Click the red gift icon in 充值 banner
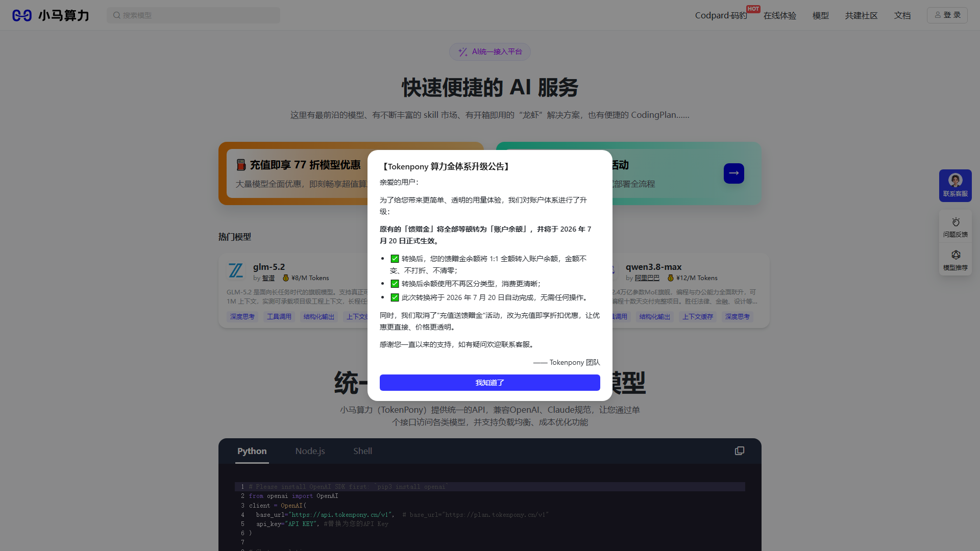The image size is (980, 551). click(x=241, y=165)
